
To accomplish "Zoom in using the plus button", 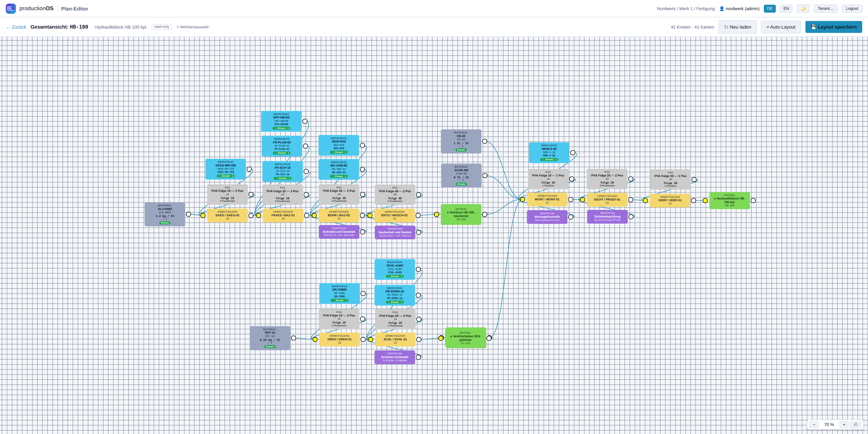I will pos(844,425).
